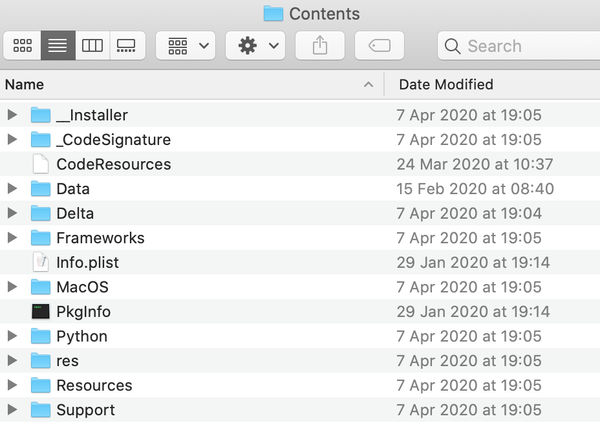Expand the Frameworks folder disclosure triangle
The width and height of the screenshot is (600, 440).
click(x=12, y=238)
